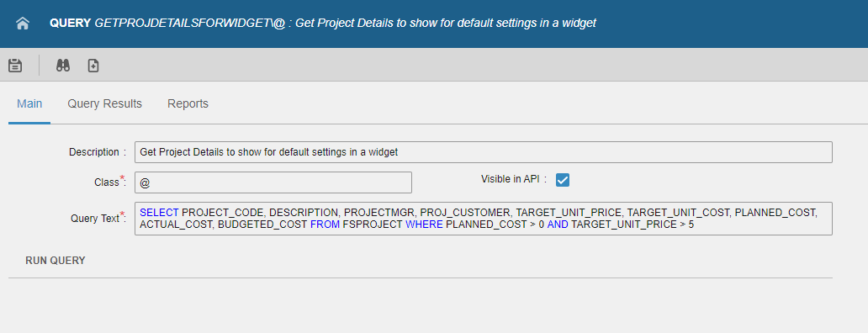Image resolution: width=868 pixels, height=333 pixels.
Task: Select the WHERE keyword in the query
Action: pyautogui.click(x=425, y=225)
